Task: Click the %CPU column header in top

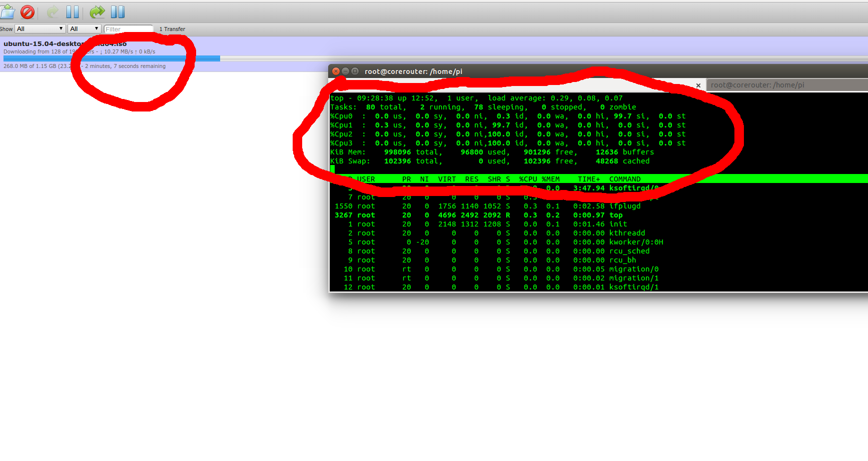Action: pyautogui.click(x=528, y=179)
